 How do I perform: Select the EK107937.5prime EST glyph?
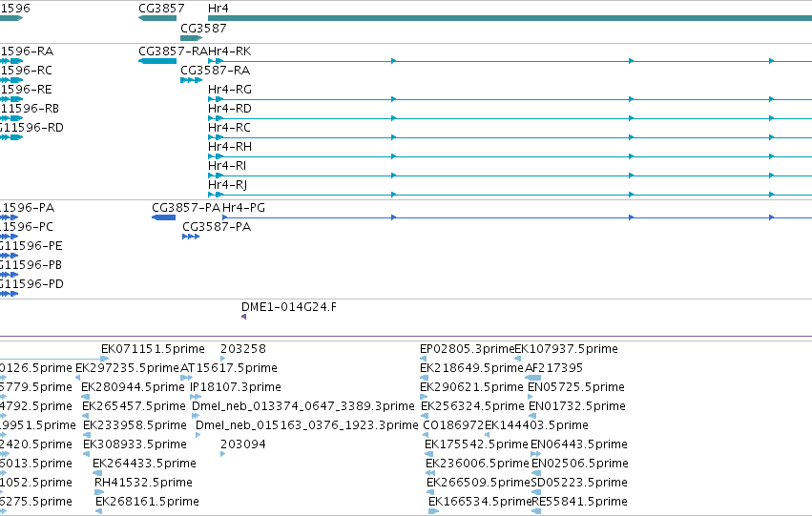(x=517, y=359)
